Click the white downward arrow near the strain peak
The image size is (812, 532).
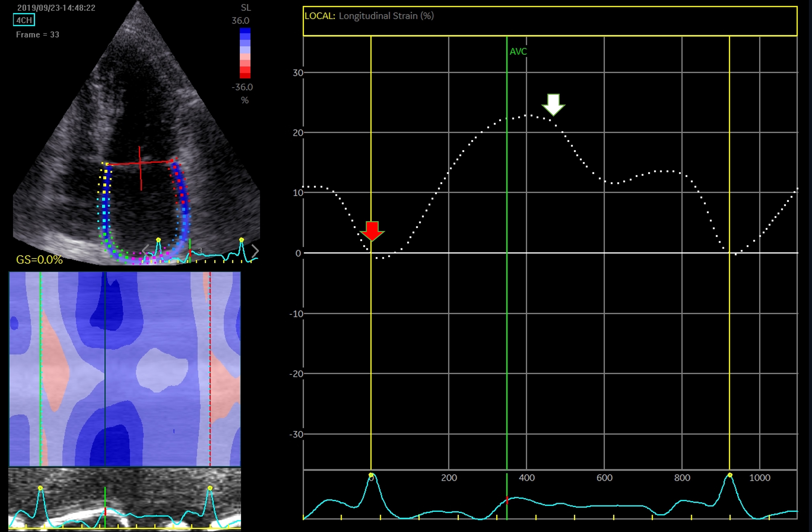(x=553, y=105)
